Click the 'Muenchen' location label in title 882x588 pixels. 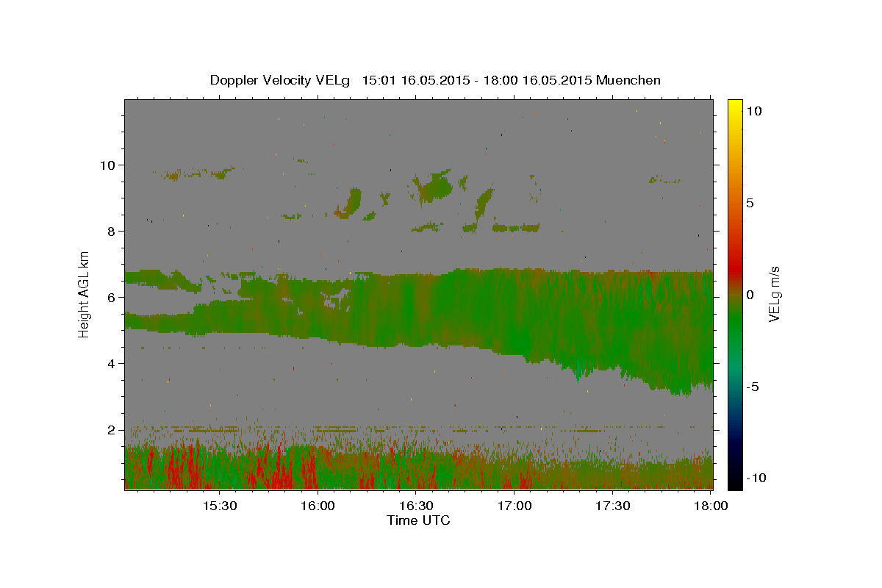pos(628,80)
